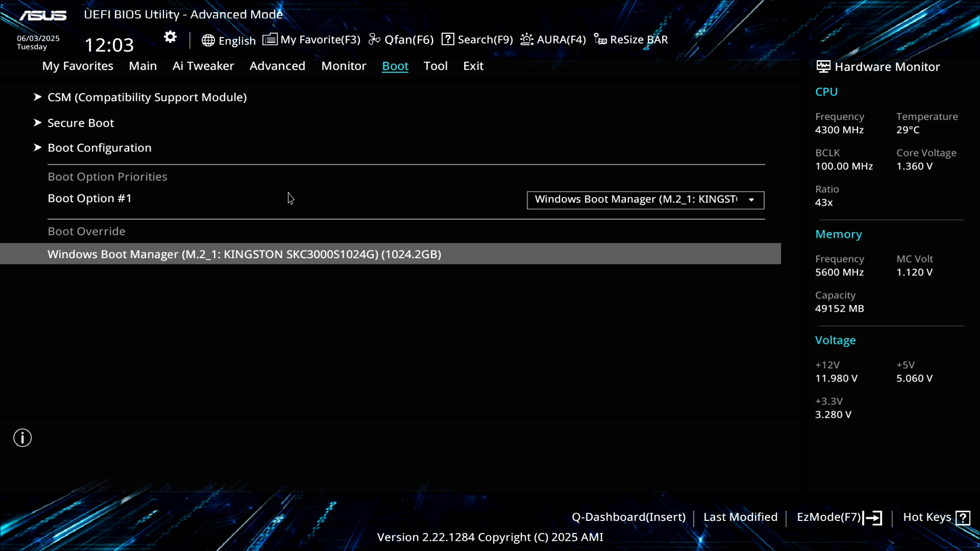Open AURA(F4) lighting icon
This screenshot has width=980, height=551.
[527, 39]
